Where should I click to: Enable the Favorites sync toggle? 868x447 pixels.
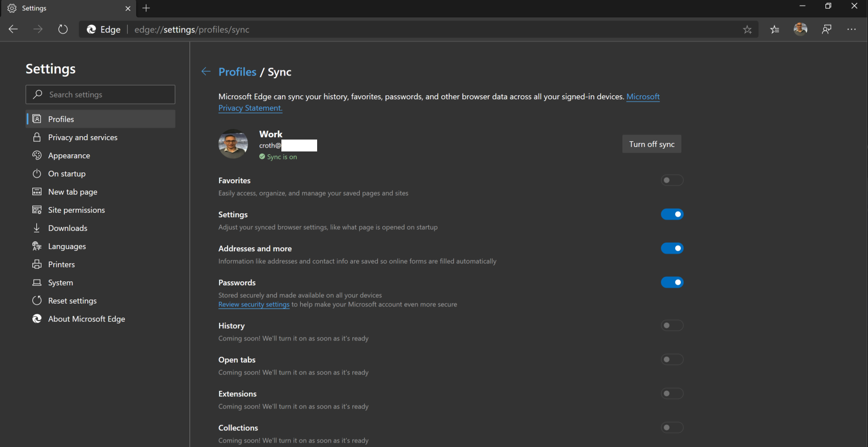pyautogui.click(x=672, y=180)
